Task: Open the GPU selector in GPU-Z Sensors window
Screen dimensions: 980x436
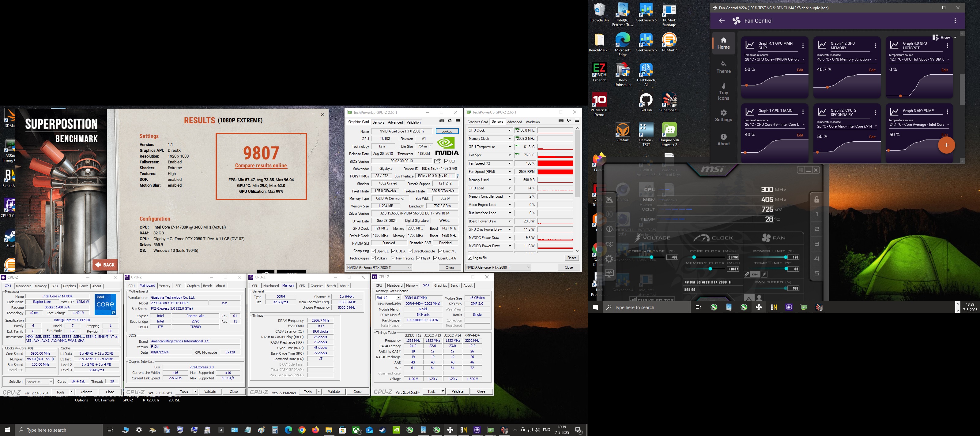Action: [x=498, y=267]
